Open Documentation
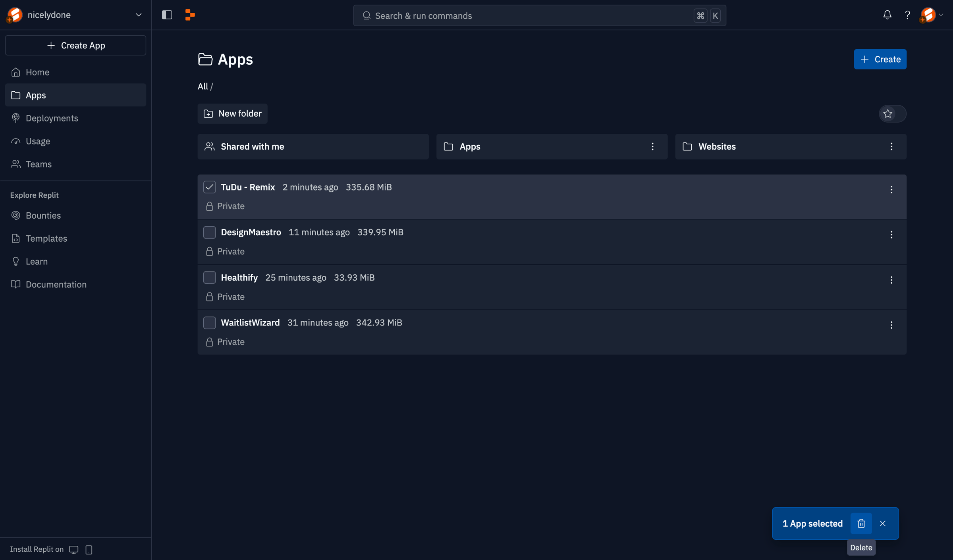The height and width of the screenshot is (560, 953). [x=75, y=285]
